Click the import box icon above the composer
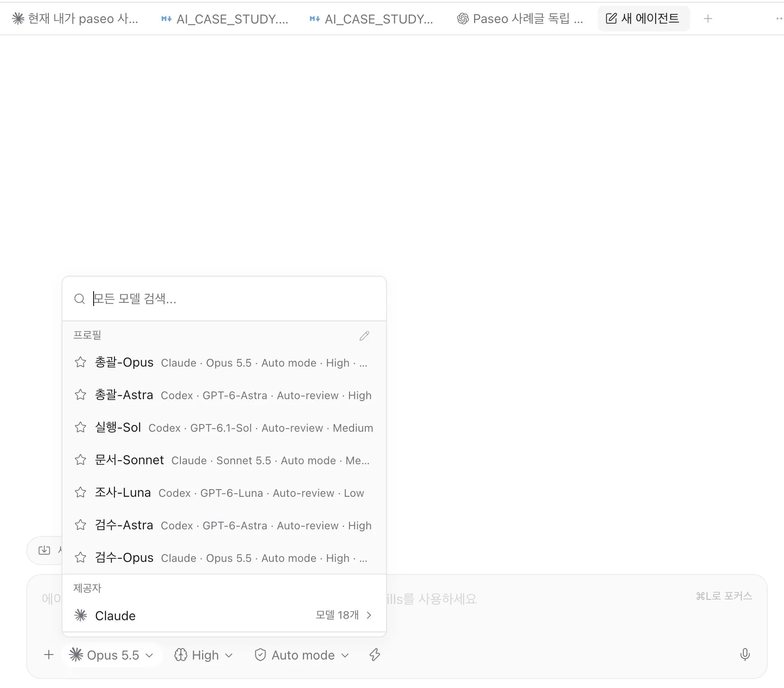Screen dimensions: 784x688 44,550
